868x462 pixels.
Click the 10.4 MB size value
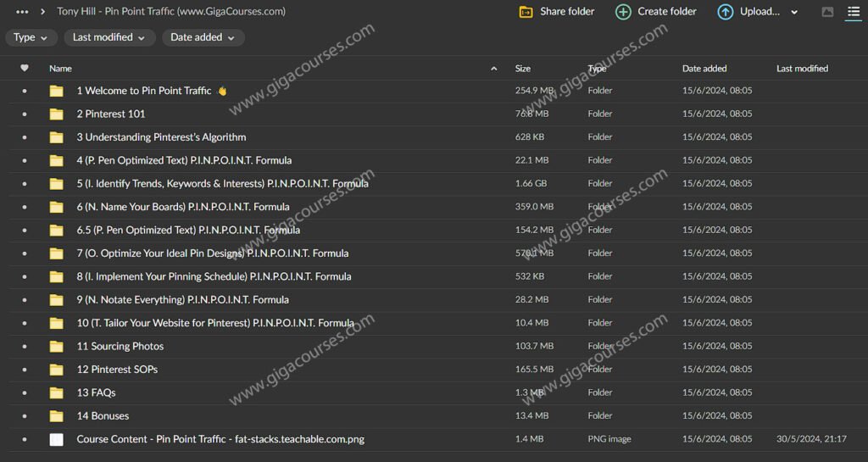tap(531, 323)
